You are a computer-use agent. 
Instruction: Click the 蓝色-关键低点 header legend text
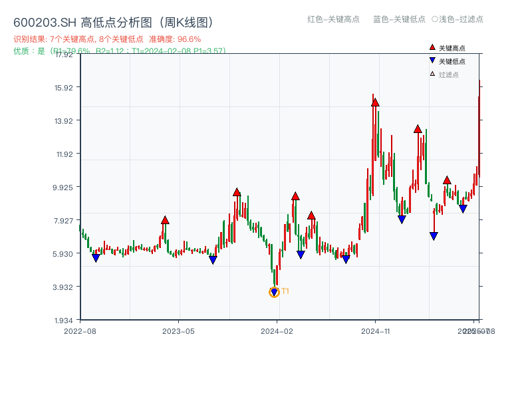[399, 19]
